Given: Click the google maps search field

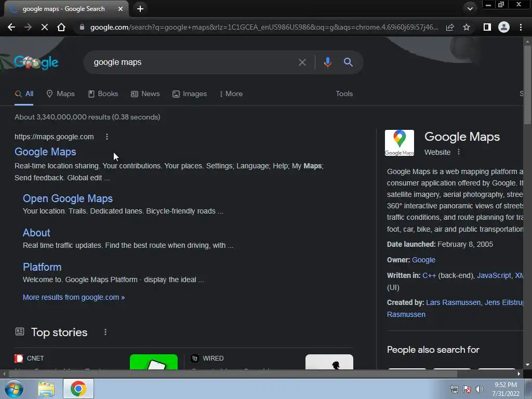Looking at the screenshot, I should (x=193, y=62).
